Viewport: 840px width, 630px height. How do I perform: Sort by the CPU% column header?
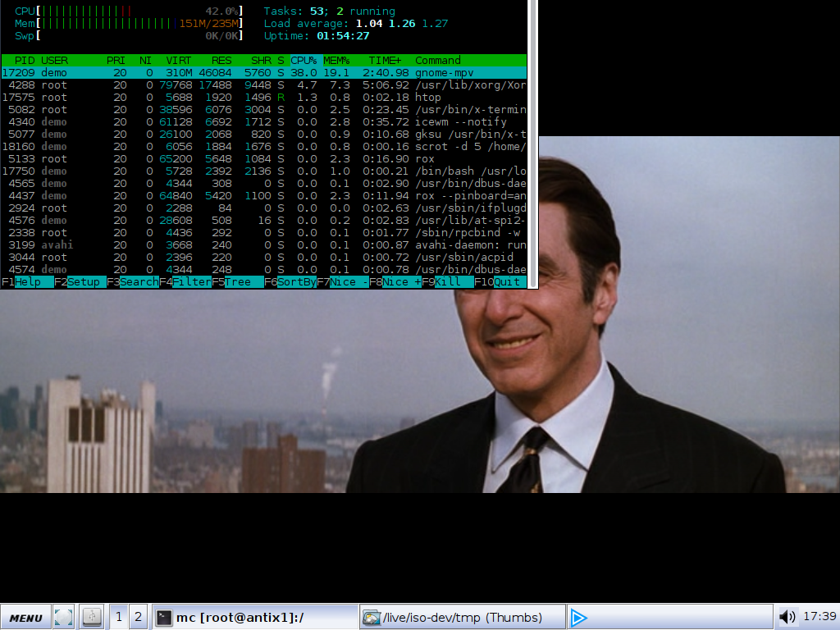pyautogui.click(x=304, y=61)
